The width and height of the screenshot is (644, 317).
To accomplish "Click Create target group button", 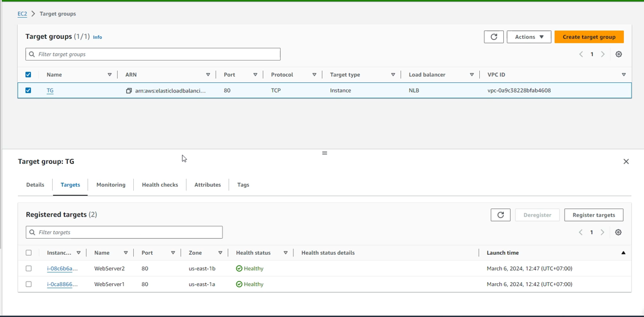I will 589,37.
